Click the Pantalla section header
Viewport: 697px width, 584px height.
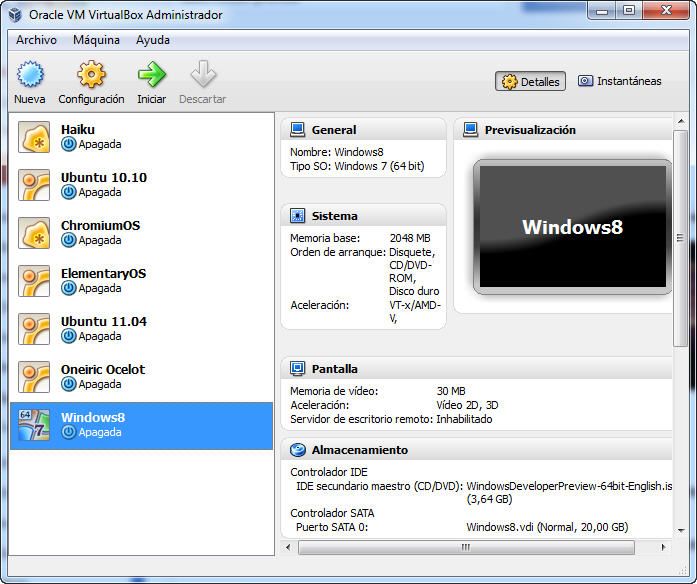[334, 369]
